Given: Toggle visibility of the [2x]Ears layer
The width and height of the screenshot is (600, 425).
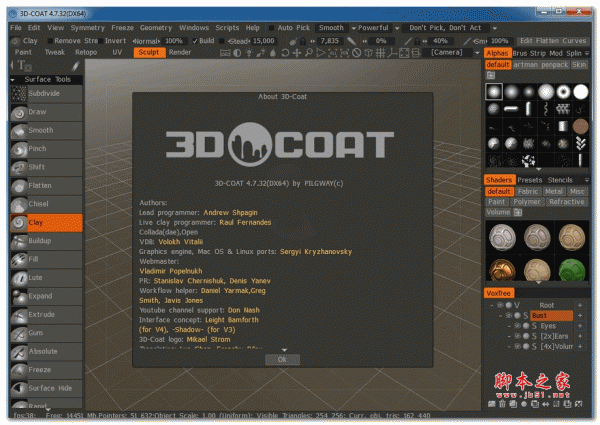Looking at the screenshot, I should [x=517, y=336].
